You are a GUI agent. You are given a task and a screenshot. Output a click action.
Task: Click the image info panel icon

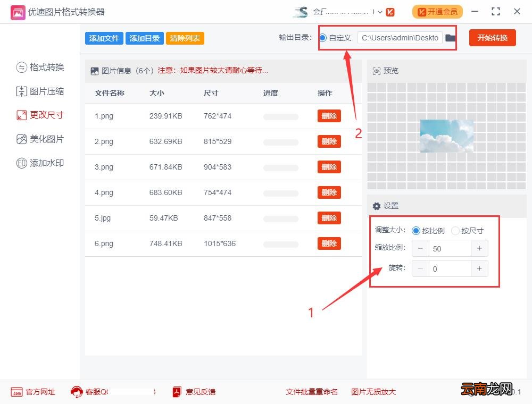coord(95,71)
